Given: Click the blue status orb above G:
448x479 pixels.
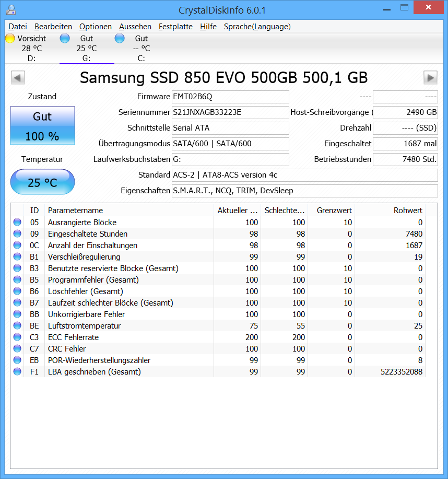Looking at the screenshot, I should [x=65, y=38].
